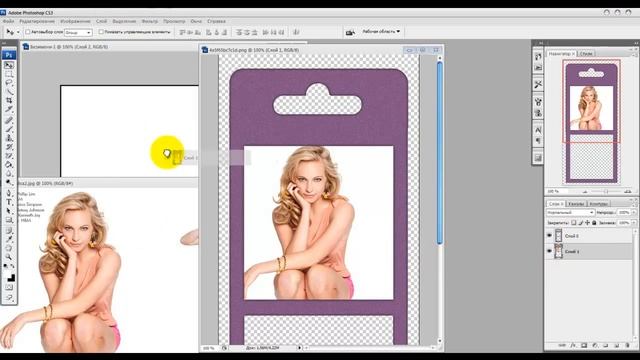
Task: Select the Lasso tool
Action: (9, 82)
